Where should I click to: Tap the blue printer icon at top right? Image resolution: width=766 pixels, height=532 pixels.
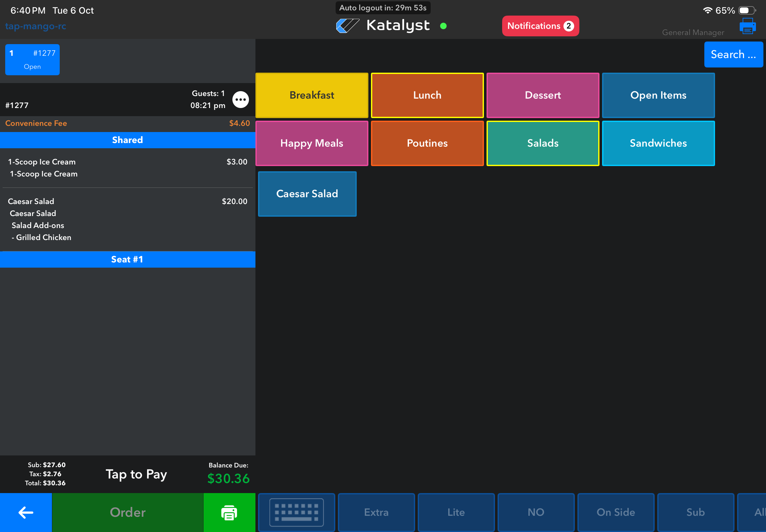tap(747, 26)
